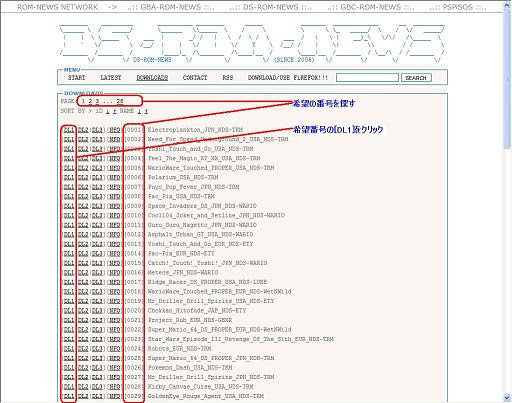Image resolution: width=512 pixels, height=403 pixels.
Task: Open NFO for Yoshi_Touch_And_Go_EUR
Action: [115, 244]
